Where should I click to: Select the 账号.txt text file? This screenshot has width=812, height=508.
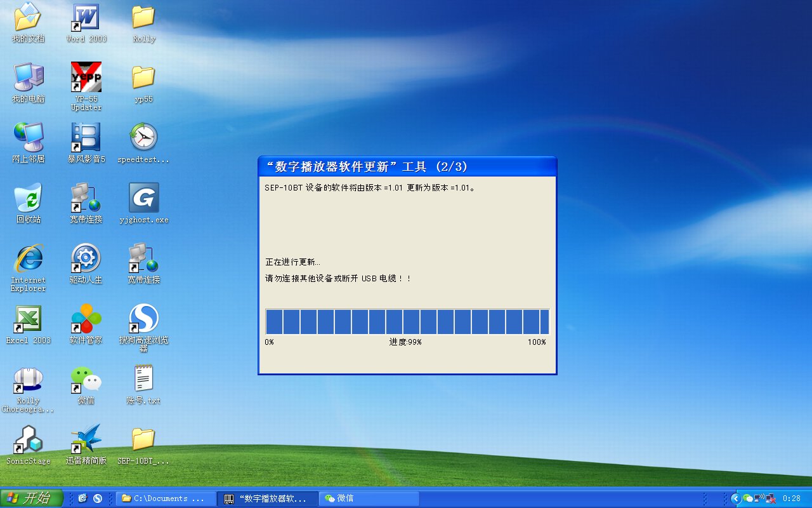click(144, 385)
